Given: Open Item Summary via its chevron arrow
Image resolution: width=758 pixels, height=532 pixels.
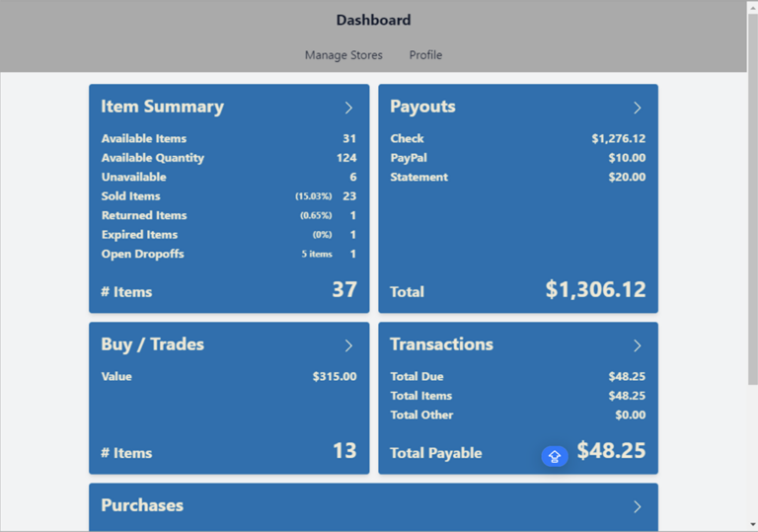Looking at the screenshot, I should click(x=348, y=108).
